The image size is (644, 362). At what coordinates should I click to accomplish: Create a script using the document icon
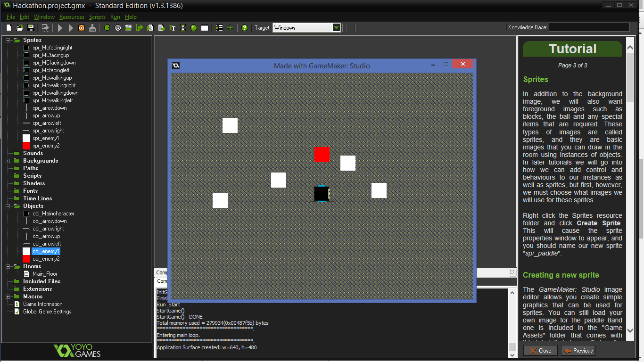coord(150,28)
